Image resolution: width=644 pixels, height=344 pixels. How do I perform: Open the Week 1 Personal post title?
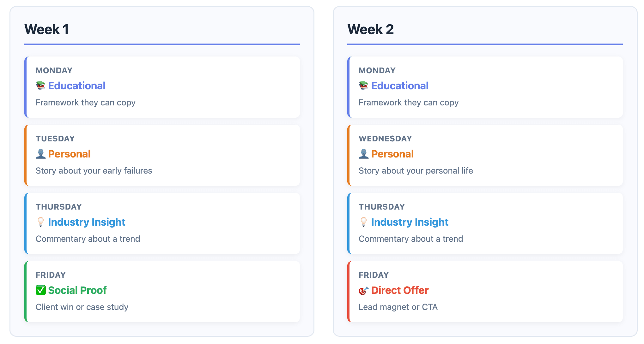[x=69, y=154]
